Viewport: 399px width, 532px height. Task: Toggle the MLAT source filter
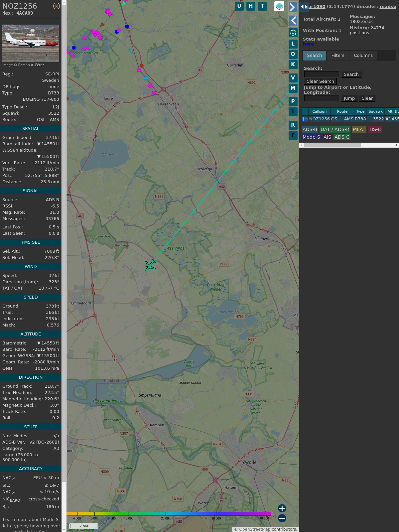click(359, 129)
